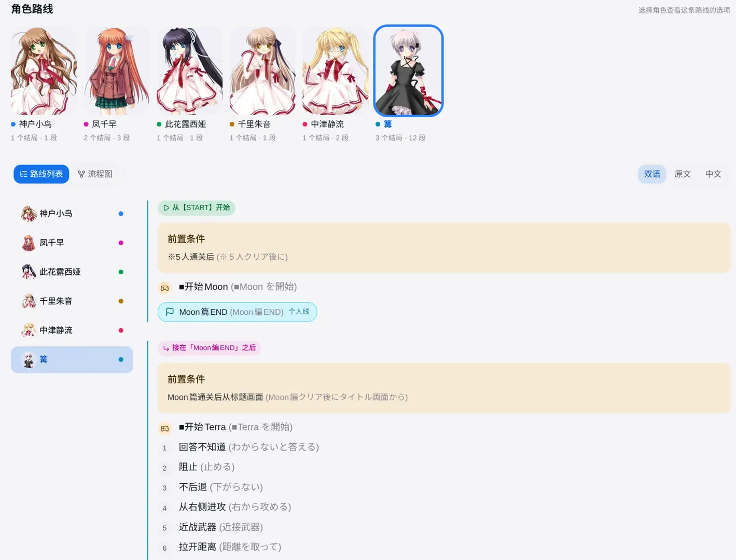Click the Moon篇END ending badge
The image size is (736, 560).
pyautogui.click(x=238, y=312)
